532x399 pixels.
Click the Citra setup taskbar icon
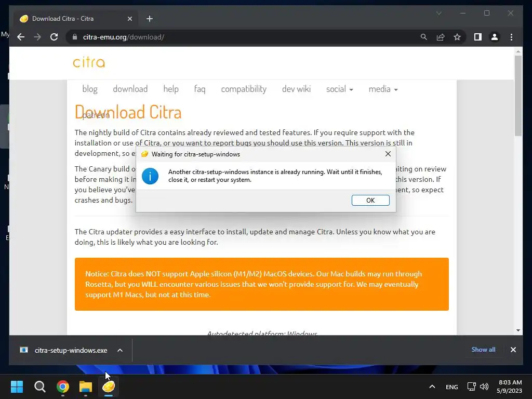pyautogui.click(x=109, y=387)
